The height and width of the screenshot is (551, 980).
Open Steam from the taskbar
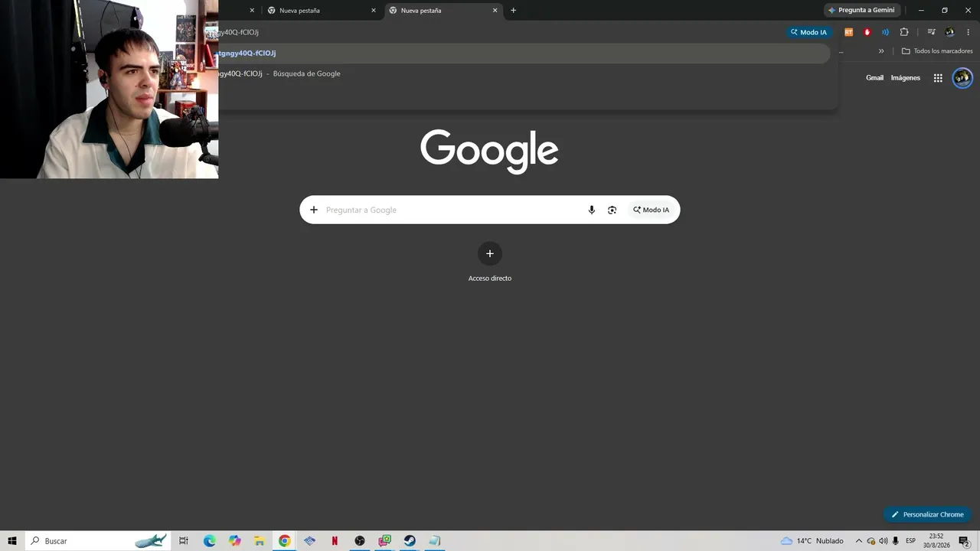(x=410, y=540)
